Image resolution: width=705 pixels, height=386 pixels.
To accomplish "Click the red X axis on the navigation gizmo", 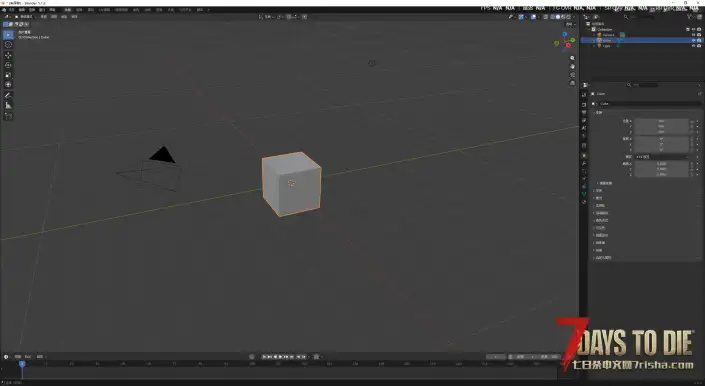I will (568, 45).
